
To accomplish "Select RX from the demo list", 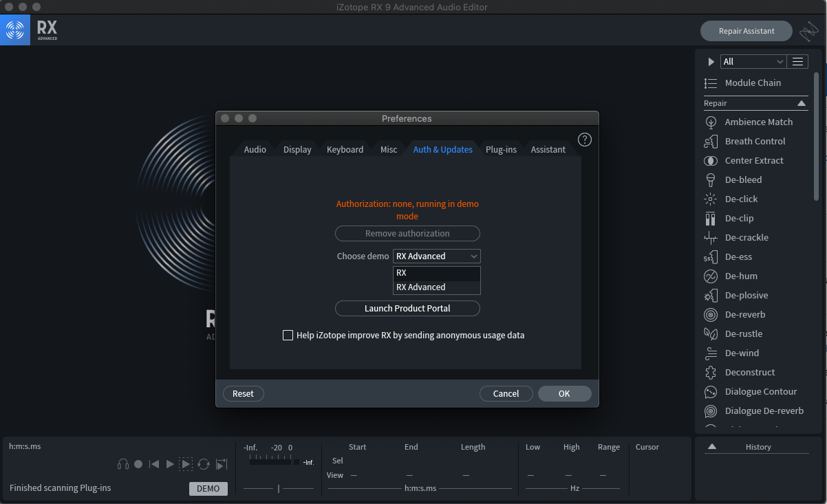I will (x=437, y=273).
